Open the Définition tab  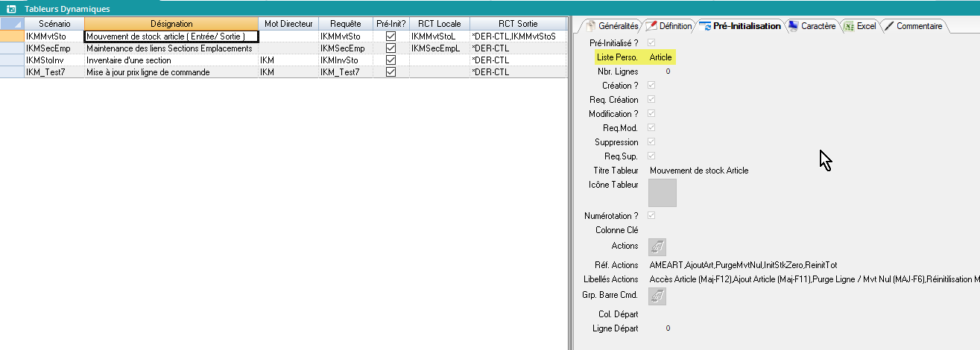click(668, 26)
